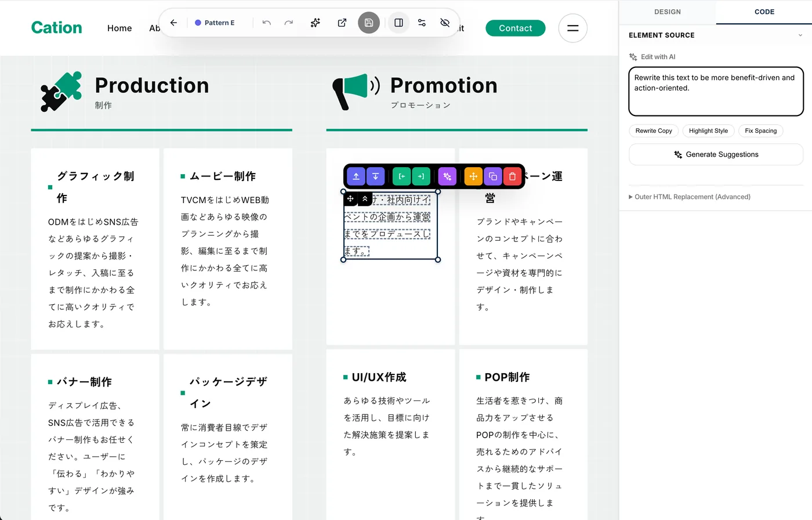
Task: Click the purple duplicate element icon
Action: (493, 176)
